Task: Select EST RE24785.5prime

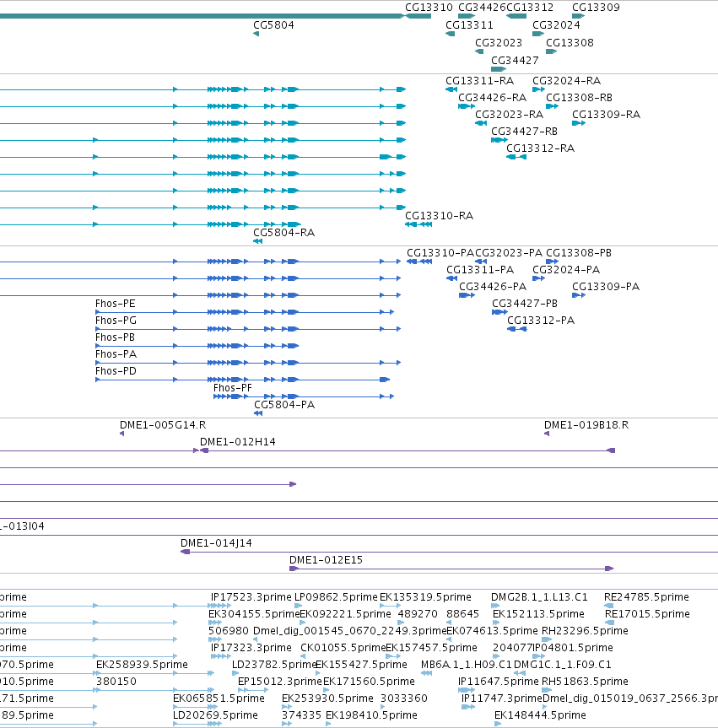Action: tap(646, 597)
